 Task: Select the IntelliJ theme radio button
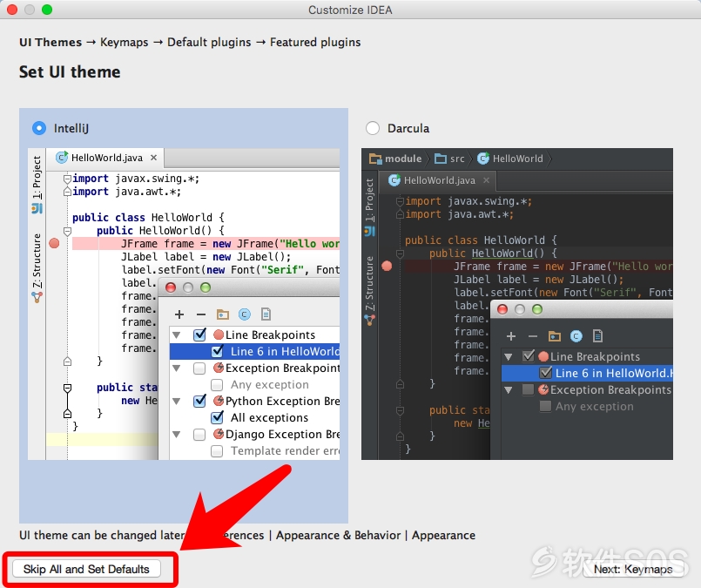(x=39, y=128)
